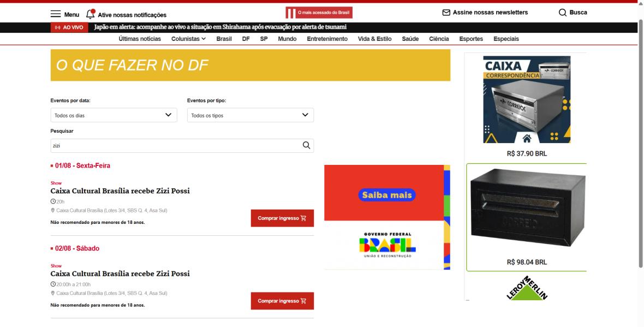This screenshot has height=327, width=644.
Task: Click the Metrópoles logo in header
Action: tap(319, 13)
